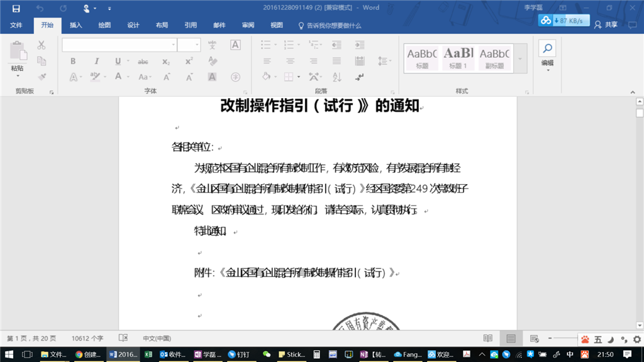
Task: Switch to read mode view icon
Action: (487, 339)
